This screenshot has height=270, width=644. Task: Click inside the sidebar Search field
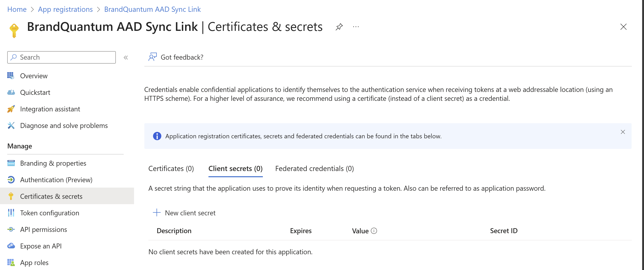(61, 57)
